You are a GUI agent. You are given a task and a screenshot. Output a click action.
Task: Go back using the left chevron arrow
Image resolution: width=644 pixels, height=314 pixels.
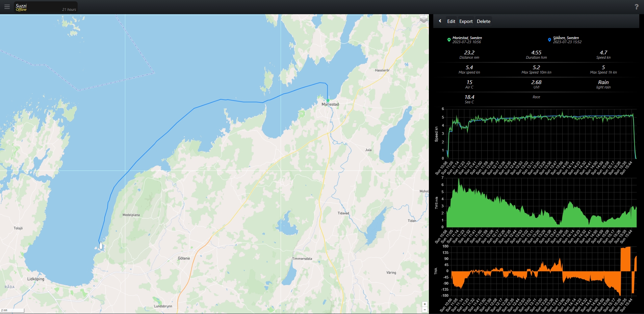(x=440, y=21)
